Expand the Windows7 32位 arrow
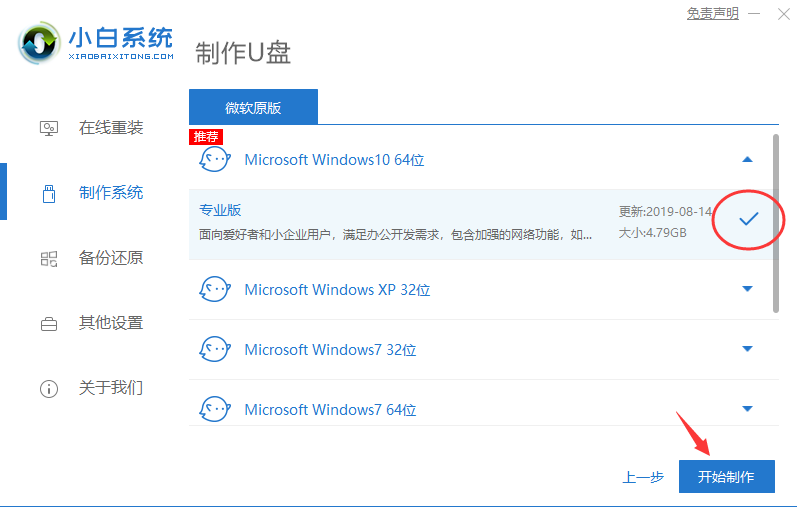The width and height of the screenshot is (797, 507). (x=747, y=349)
